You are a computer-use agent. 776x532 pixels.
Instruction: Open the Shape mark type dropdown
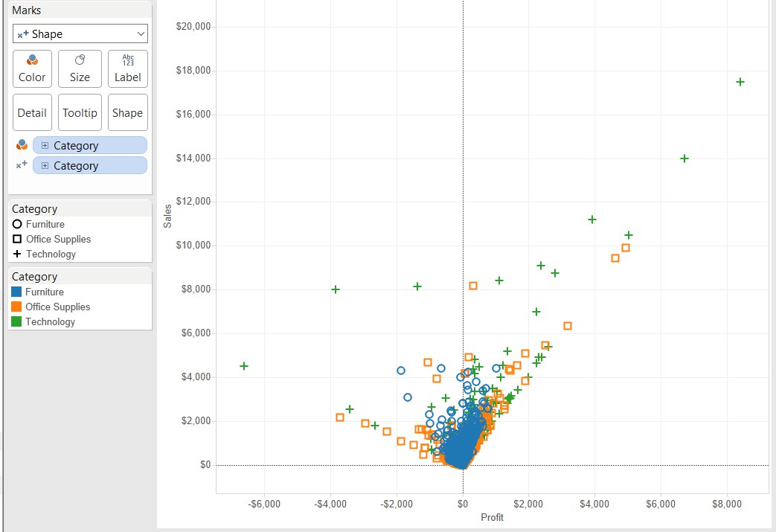click(x=80, y=33)
